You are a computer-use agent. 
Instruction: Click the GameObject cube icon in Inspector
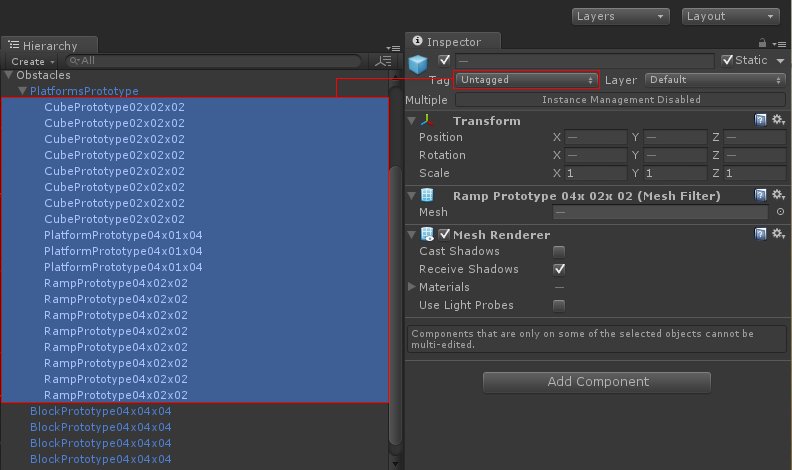coord(418,64)
